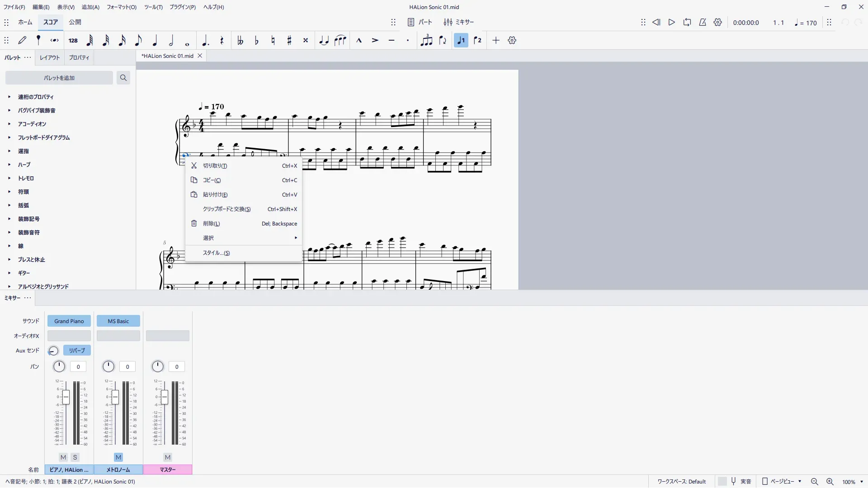This screenshot has height=488, width=868.
Task: Expand the トレモロ palette
Action: [x=26, y=178]
